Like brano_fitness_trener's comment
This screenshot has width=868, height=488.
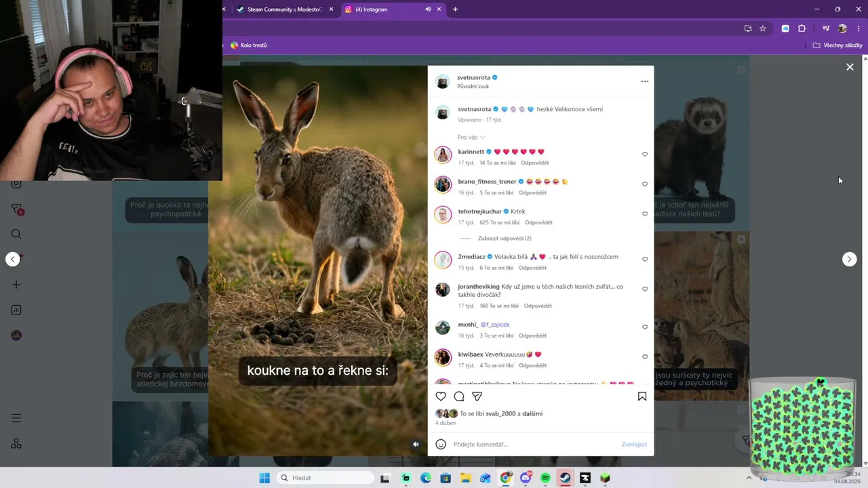click(x=645, y=184)
